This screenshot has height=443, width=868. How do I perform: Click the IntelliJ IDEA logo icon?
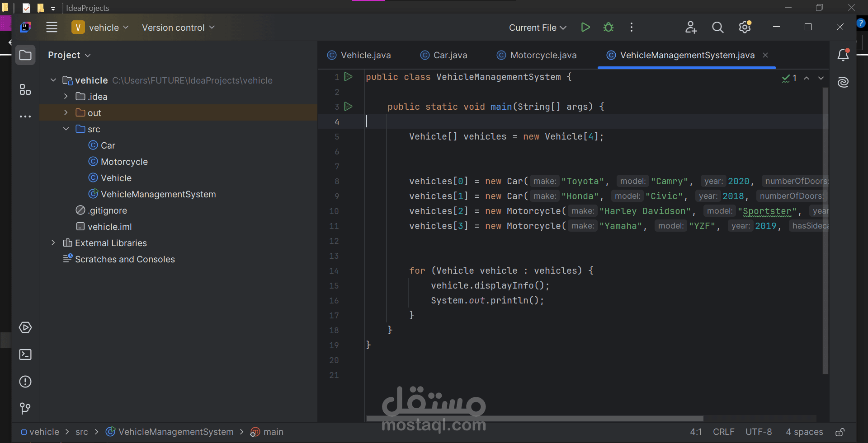[x=26, y=27]
